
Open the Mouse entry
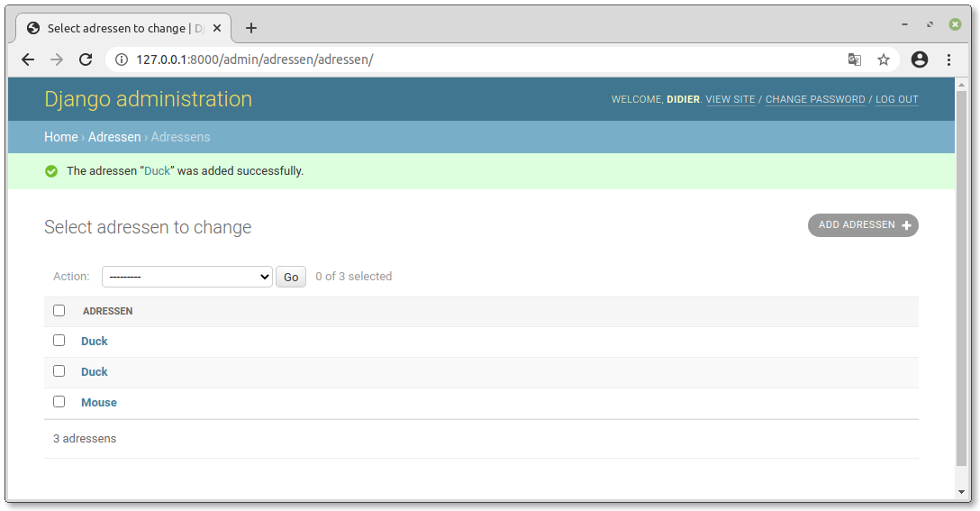point(99,402)
